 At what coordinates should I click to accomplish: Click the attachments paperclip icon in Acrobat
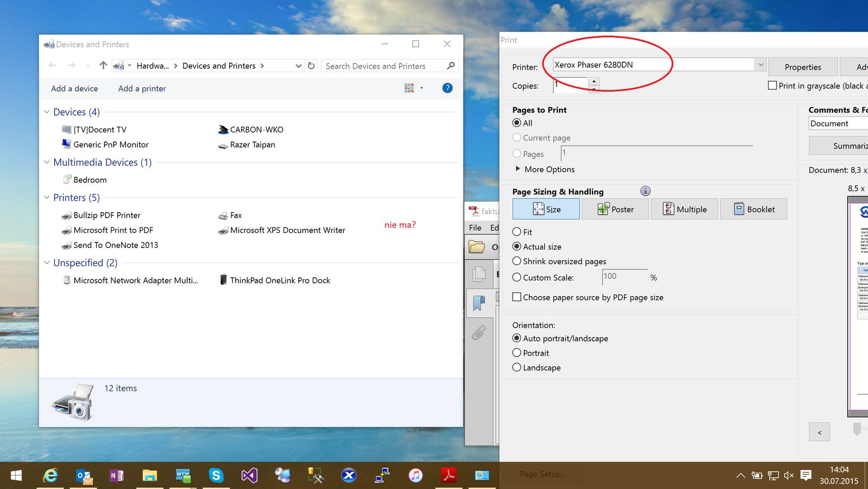click(x=479, y=332)
